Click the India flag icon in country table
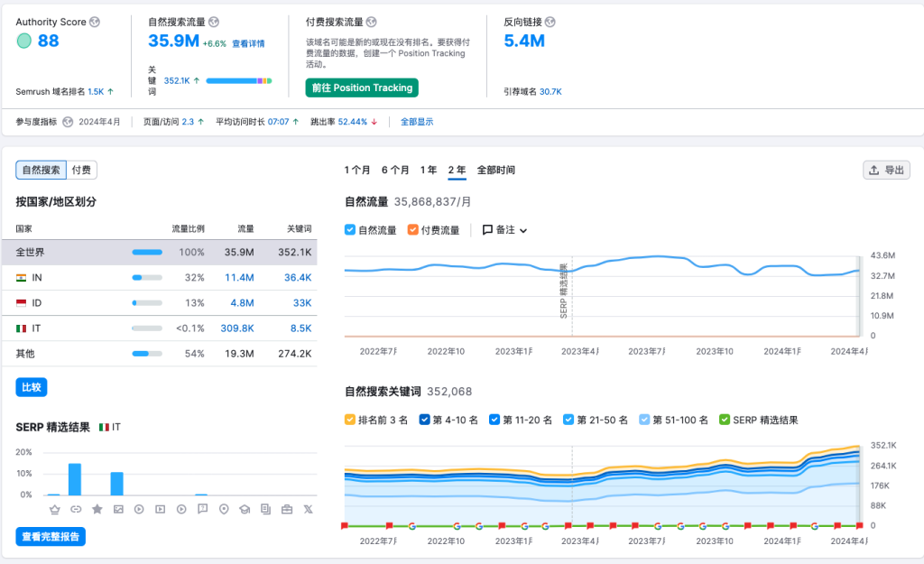Viewport: 924px width, 564px height. (x=22, y=278)
